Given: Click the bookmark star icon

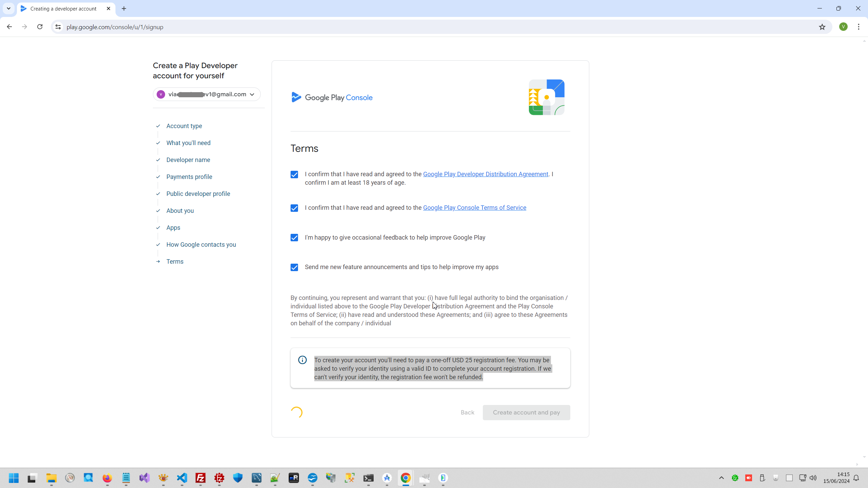Looking at the screenshot, I should (x=822, y=27).
